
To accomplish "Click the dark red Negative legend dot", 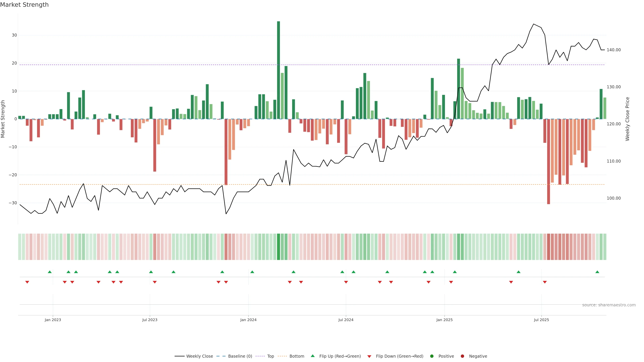I will pyautogui.click(x=462, y=356).
